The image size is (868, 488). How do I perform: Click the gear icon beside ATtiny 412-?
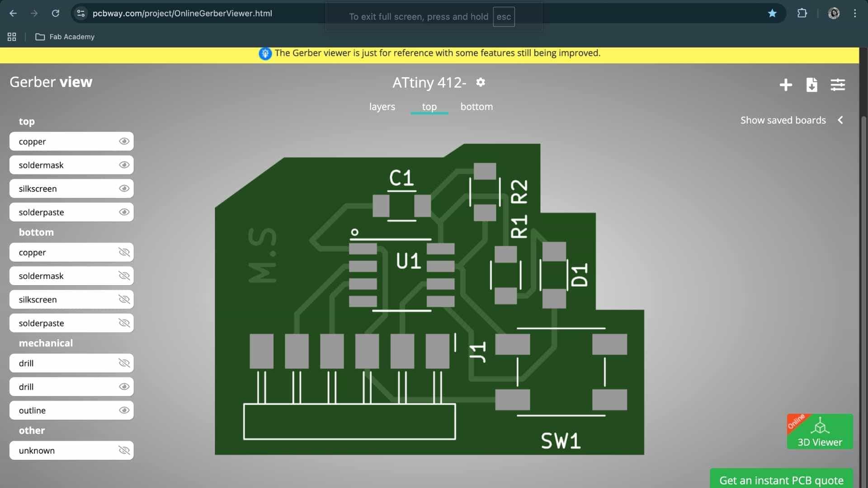click(481, 82)
